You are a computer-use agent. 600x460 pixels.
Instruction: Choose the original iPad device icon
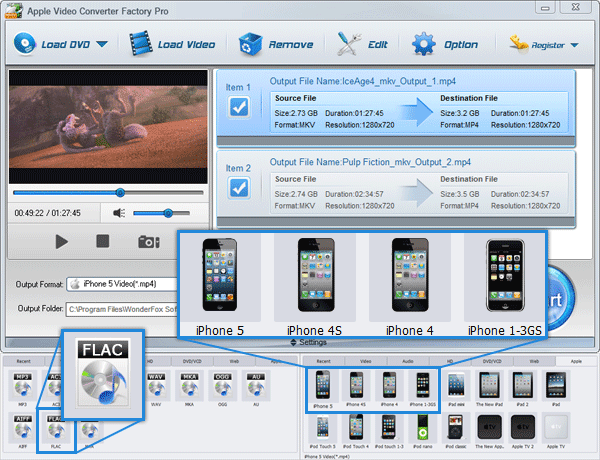click(x=556, y=389)
